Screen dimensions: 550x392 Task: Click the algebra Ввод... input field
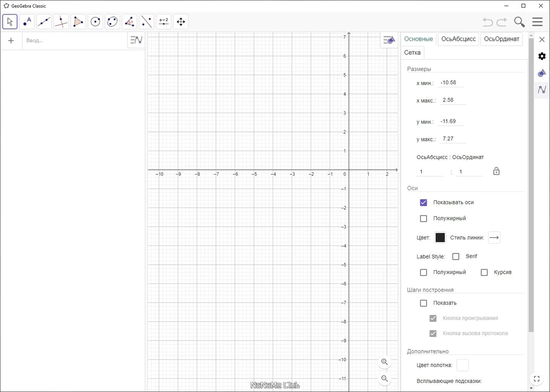75,40
